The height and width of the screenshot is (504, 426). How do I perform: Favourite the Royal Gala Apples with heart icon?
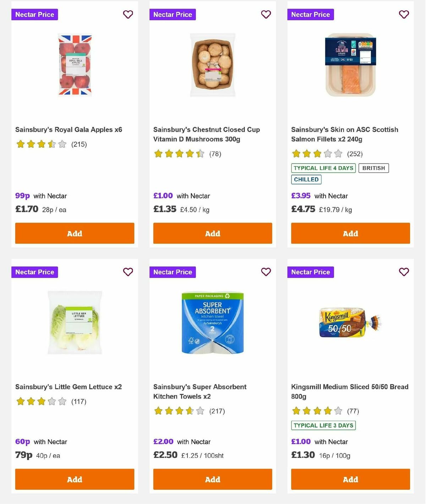pos(128,15)
